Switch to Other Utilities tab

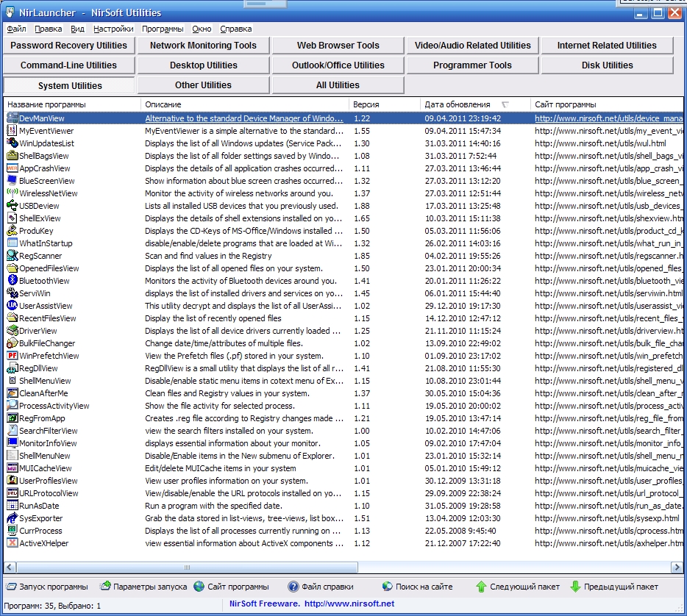(x=203, y=85)
